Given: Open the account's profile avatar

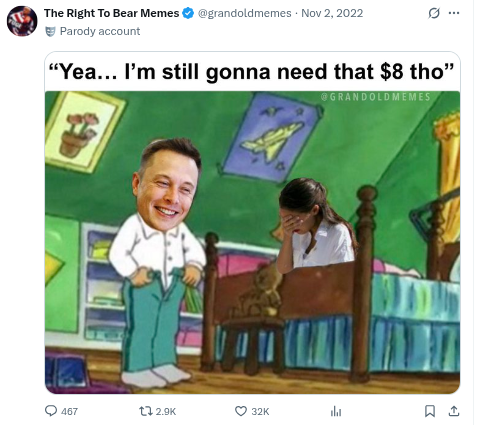Looking at the screenshot, I should [22, 21].
